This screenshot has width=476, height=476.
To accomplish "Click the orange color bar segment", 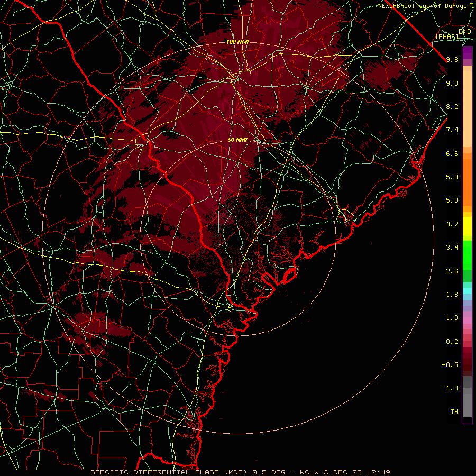I will (x=467, y=182).
